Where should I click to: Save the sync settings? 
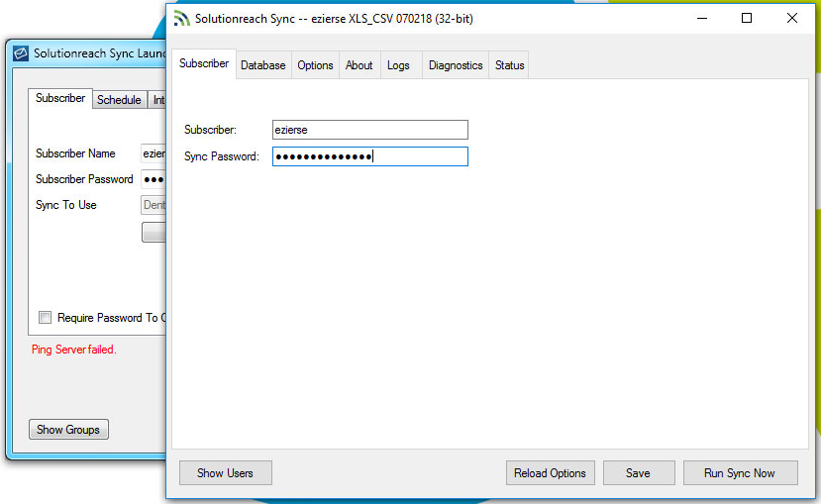[638, 473]
